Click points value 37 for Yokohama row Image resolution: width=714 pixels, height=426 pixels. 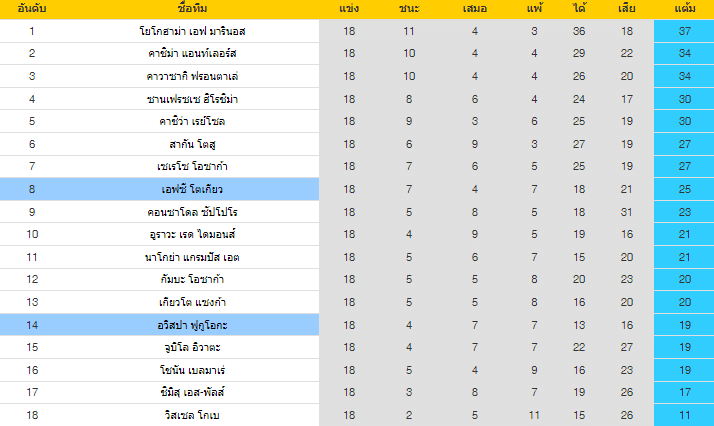(684, 31)
